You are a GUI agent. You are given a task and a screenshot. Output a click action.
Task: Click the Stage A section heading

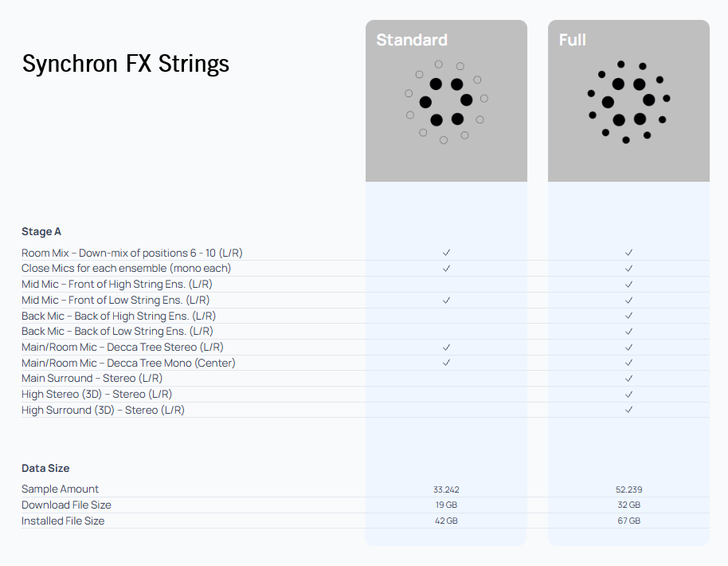coord(41,232)
